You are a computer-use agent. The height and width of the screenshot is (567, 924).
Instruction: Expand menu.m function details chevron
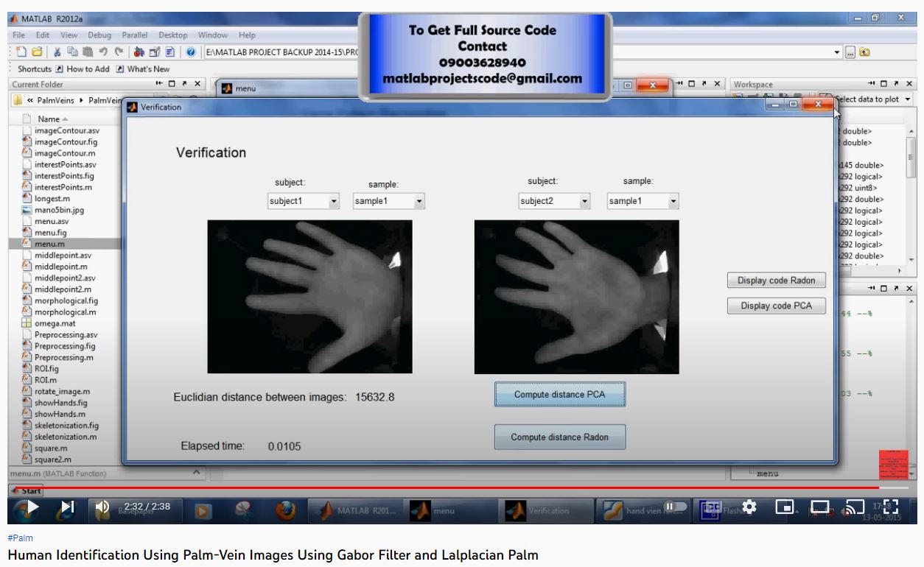point(197,472)
